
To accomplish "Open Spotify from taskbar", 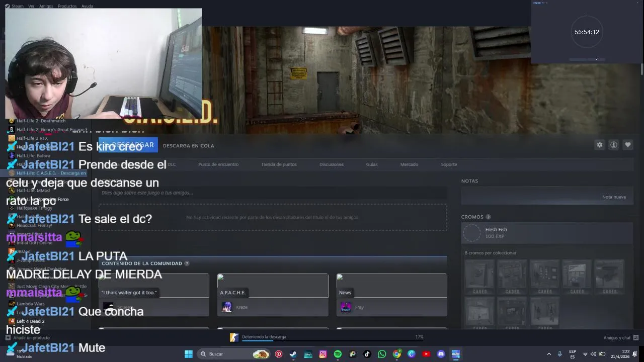I will tap(338, 354).
